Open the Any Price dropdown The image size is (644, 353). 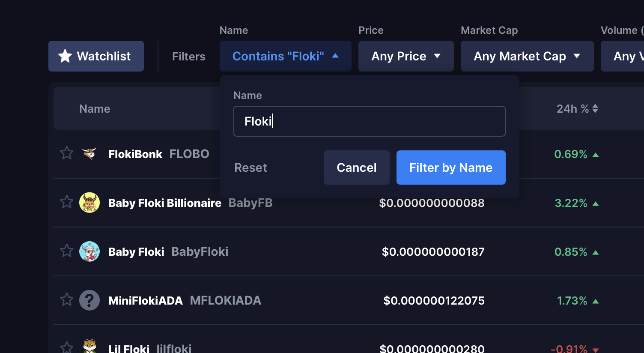point(406,56)
